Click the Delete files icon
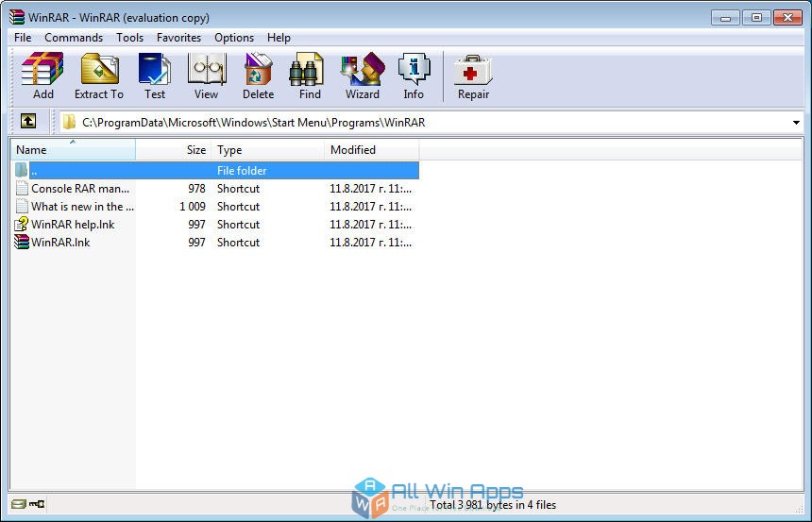This screenshot has width=812, height=522. point(258,69)
